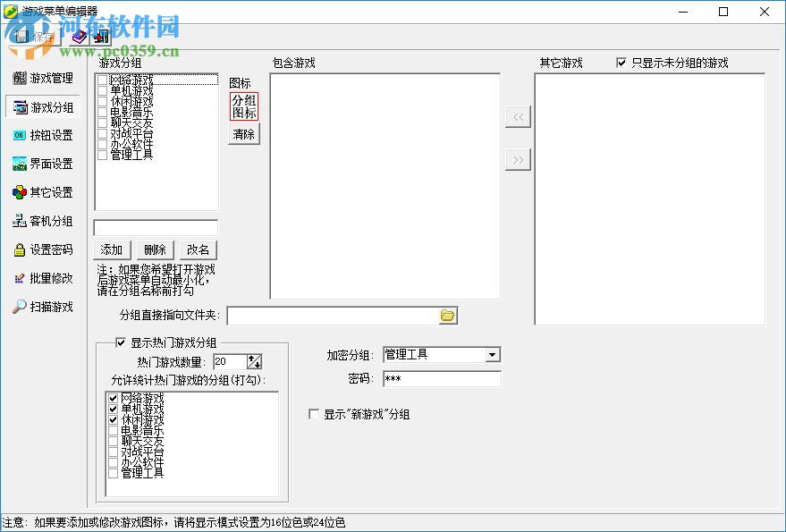Click inside the 密码 input field
This screenshot has height=532, width=786.
[438, 378]
